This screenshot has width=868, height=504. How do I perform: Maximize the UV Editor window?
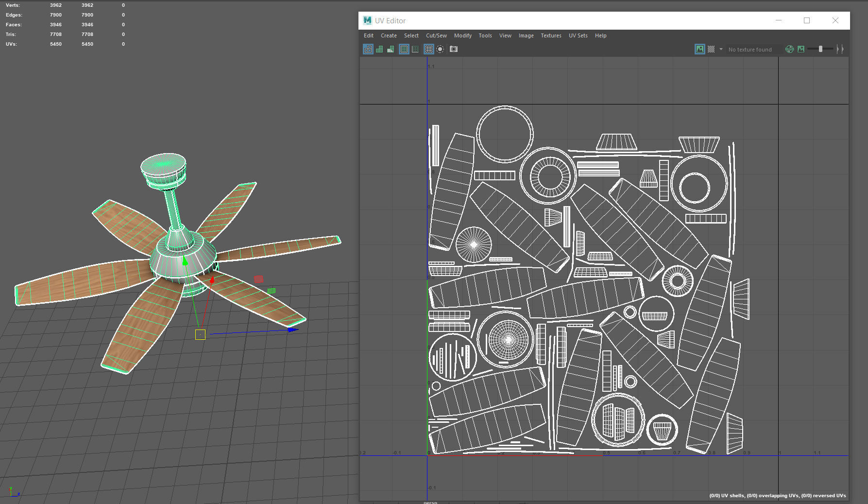807,20
